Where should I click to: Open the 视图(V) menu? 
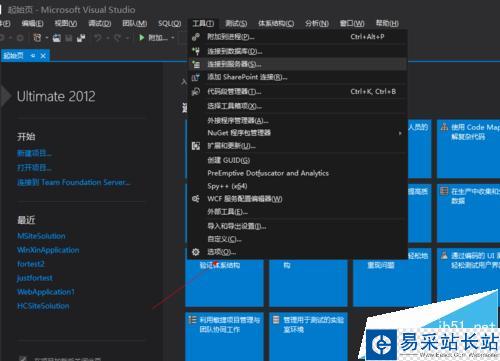coord(66,23)
